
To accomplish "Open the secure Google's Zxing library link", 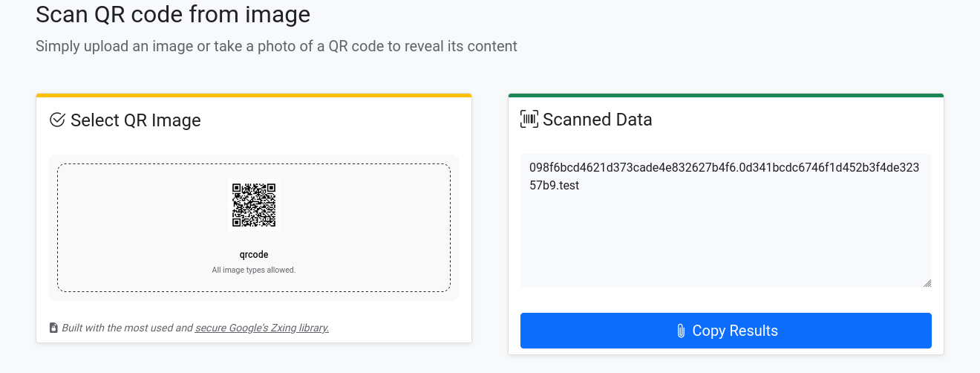I will (262, 328).
